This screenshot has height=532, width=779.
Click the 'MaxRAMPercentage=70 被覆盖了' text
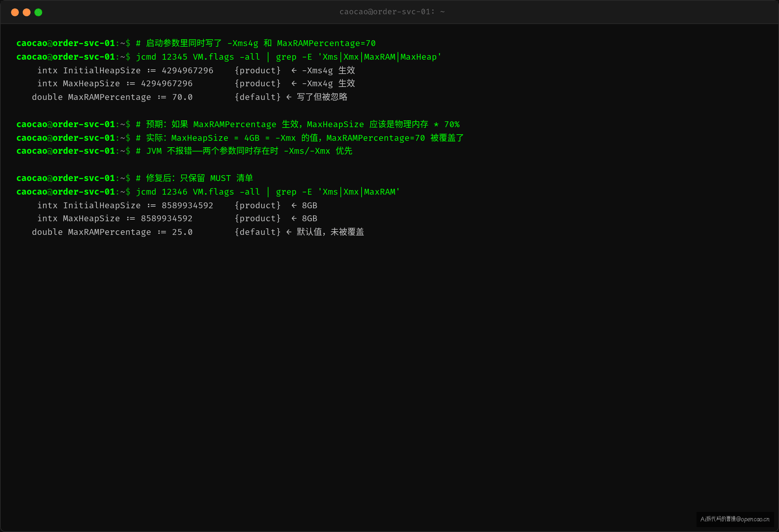395,138
